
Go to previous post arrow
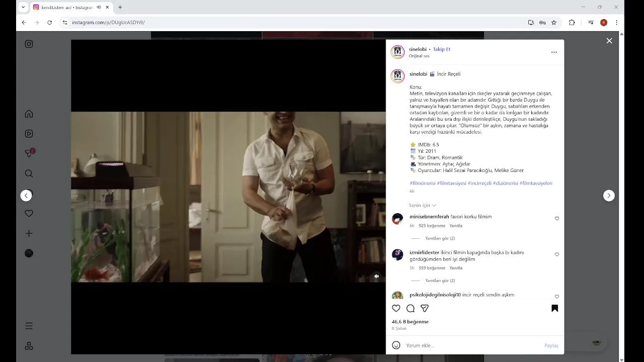click(x=26, y=196)
